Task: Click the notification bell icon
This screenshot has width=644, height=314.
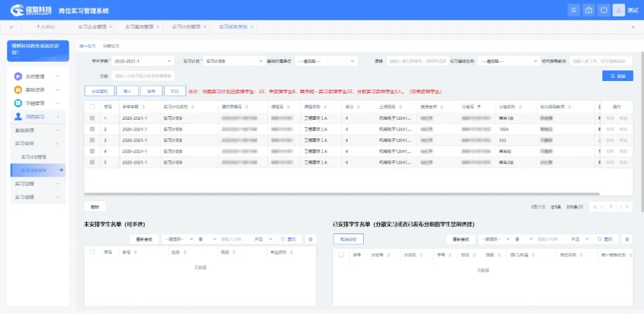Action: click(574, 10)
